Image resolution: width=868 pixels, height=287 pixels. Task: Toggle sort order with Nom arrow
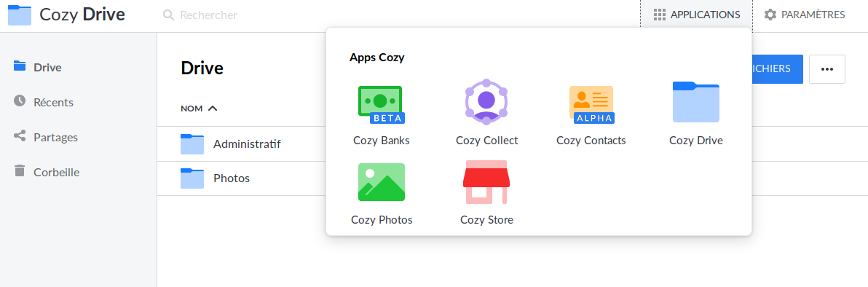point(213,108)
